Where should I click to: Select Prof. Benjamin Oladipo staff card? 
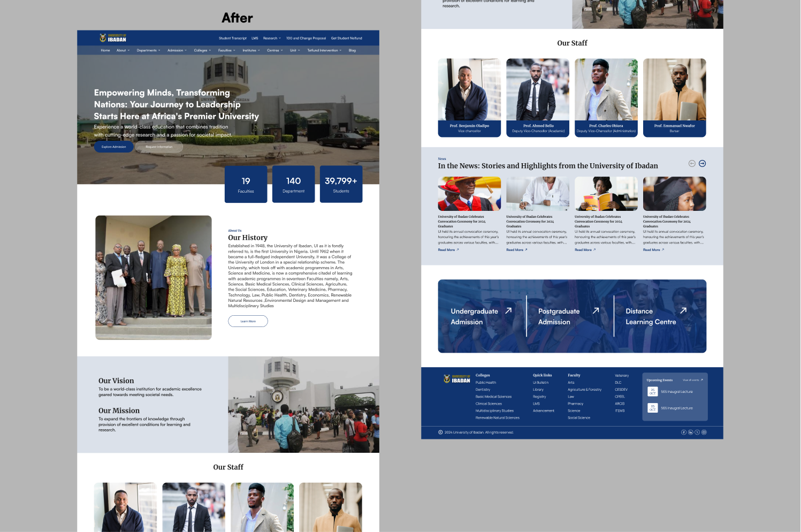[x=469, y=97]
